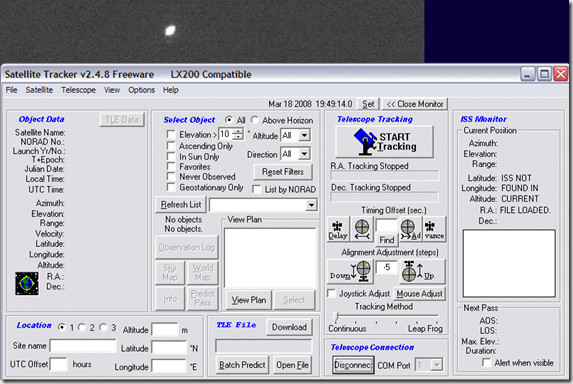The width and height of the screenshot is (573, 384).
Task: Click the alignment adjustment Down icon
Action: point(350,271)
